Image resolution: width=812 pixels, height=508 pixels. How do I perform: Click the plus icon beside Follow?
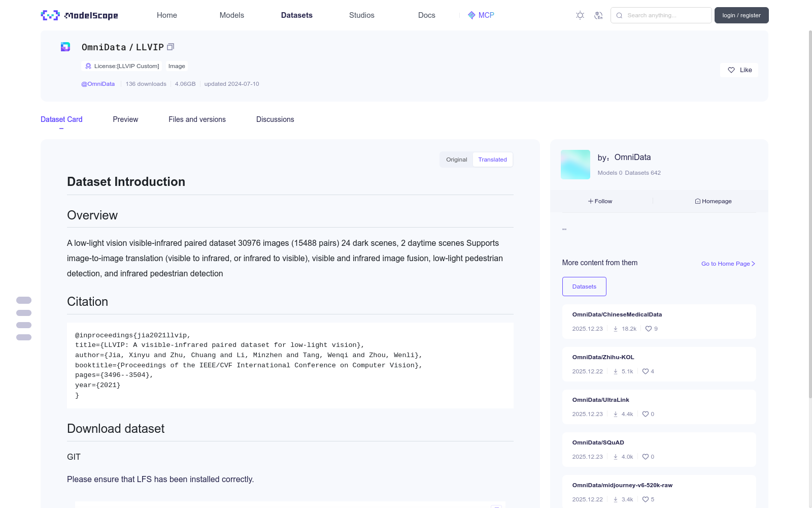point(591,201)
